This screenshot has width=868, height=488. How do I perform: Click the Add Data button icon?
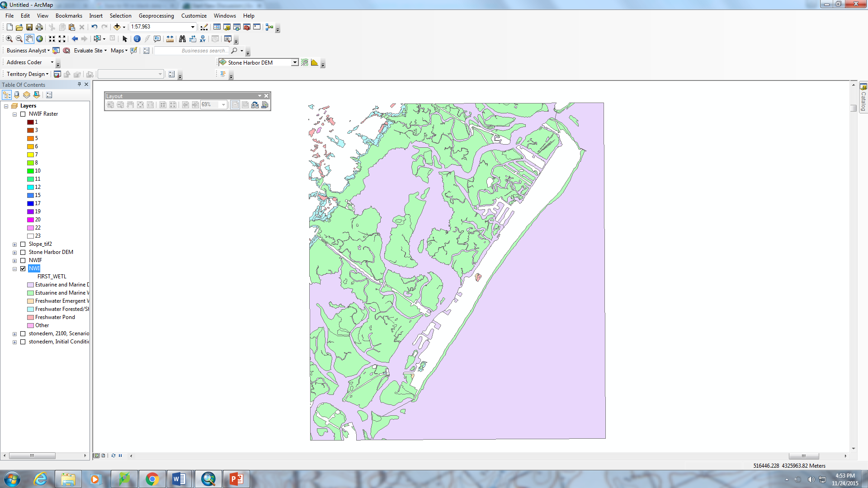click(117, 27)
